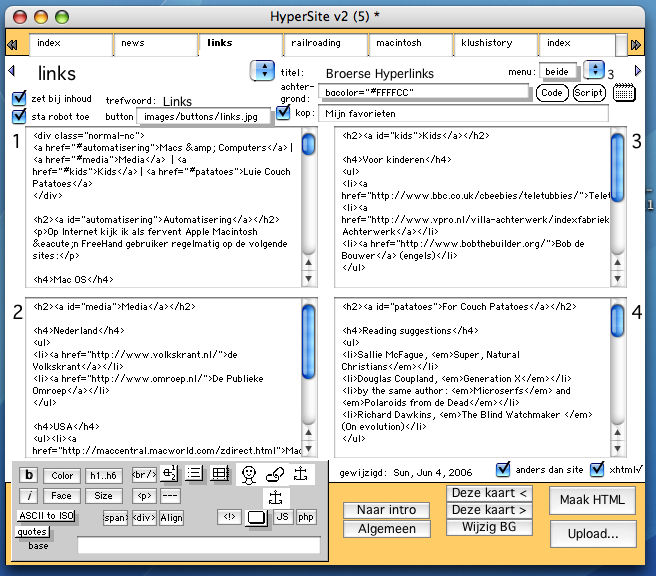This screenshot has width=656, height=576.
Task: Click the Maak HTML button
Action: [593, 500]
